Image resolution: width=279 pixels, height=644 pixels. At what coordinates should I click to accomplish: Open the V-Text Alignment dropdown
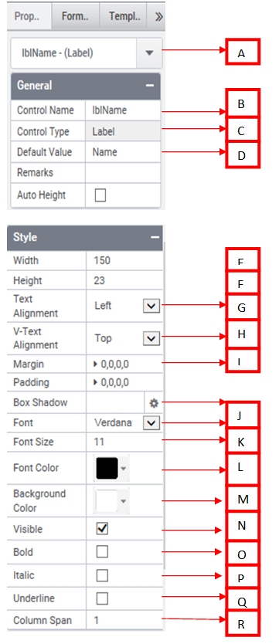[151, 338]
